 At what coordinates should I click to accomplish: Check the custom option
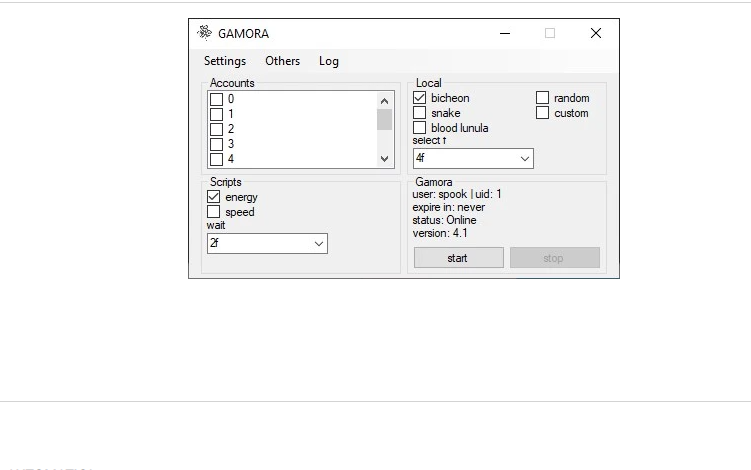click(x=543, y=113)
